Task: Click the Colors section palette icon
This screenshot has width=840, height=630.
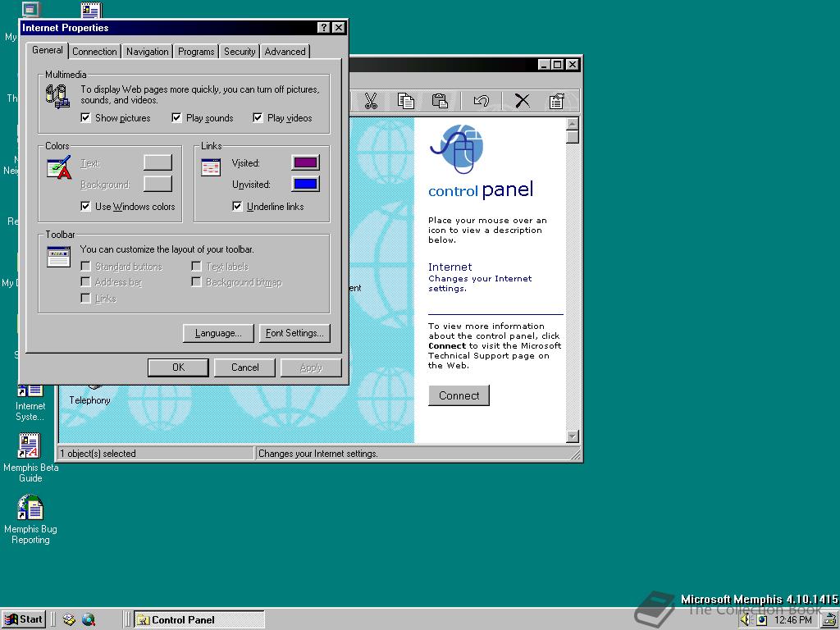Action: point(59,167)
